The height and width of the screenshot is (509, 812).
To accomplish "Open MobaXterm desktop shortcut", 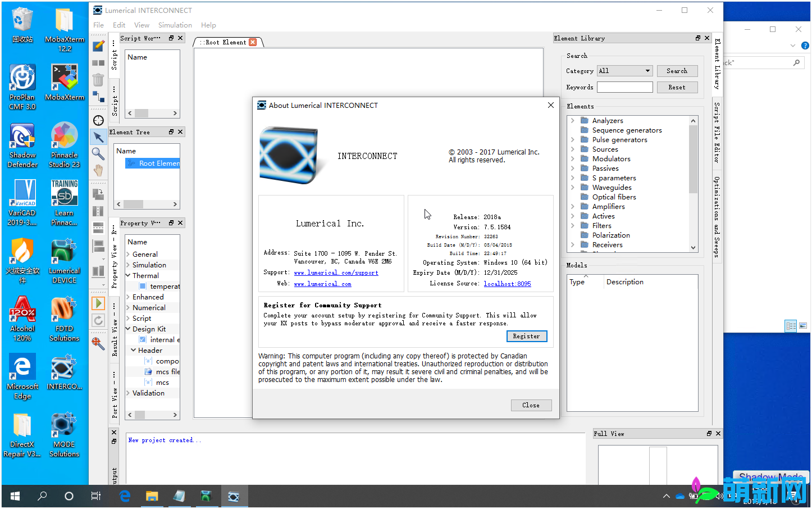I will 64,83.
